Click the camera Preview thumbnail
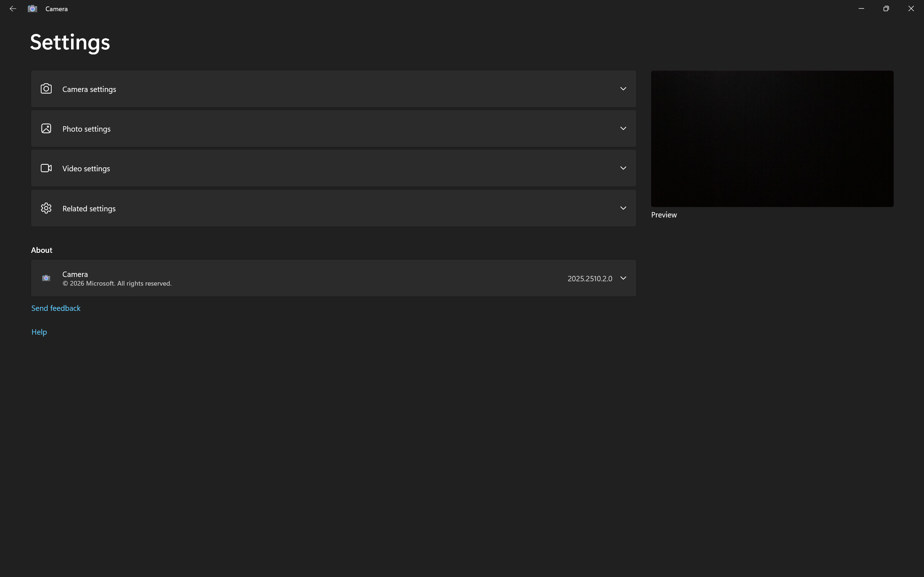The width and height of the screenshot is (924, 577). click(772, 138)
